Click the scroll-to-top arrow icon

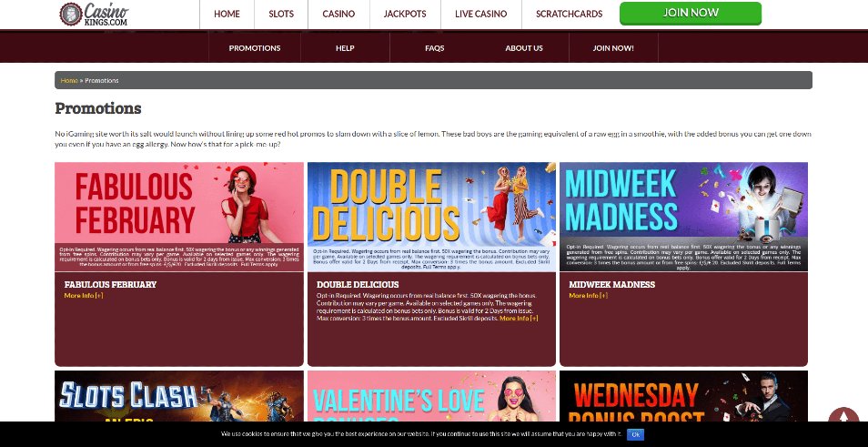pyautogui.click(x=843, y=417)
